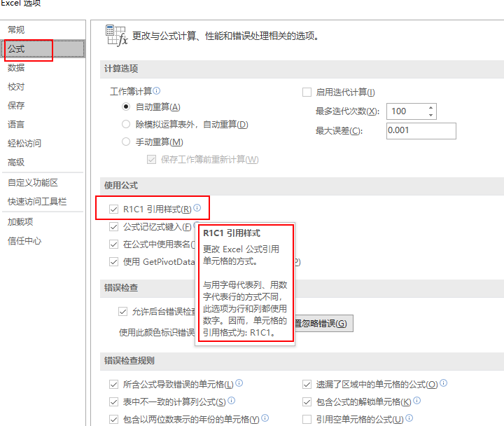
Task: Click info icon beside 包含以两位数表示的年份的单元格
Action: tap(265, 418)
